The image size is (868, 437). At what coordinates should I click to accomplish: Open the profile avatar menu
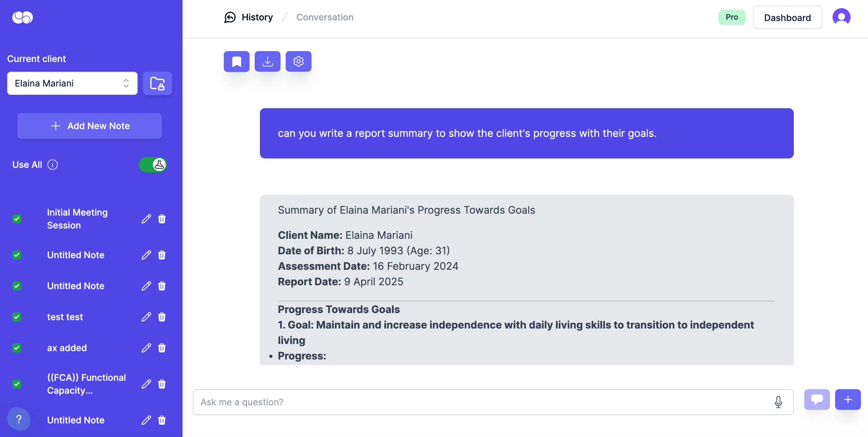tap(841, 17)
